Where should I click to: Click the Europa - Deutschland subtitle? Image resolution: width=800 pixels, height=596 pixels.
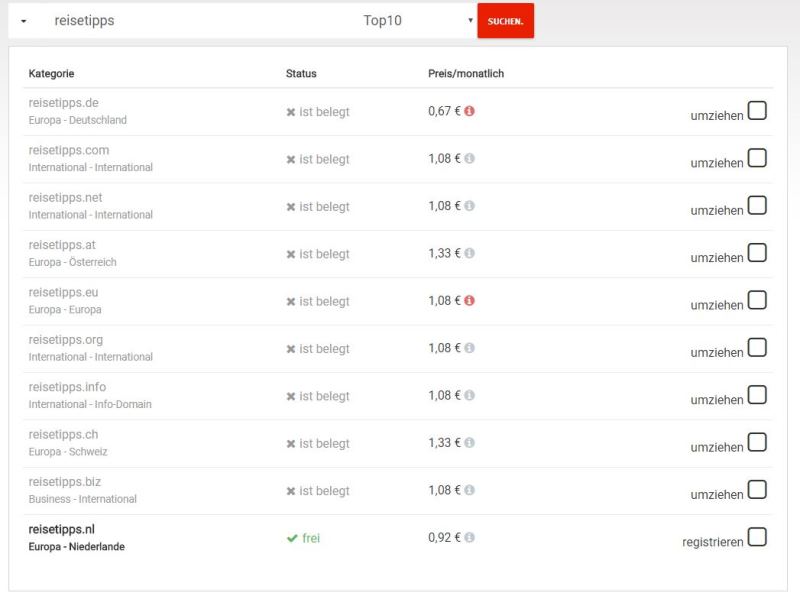(x=78, y=120)
